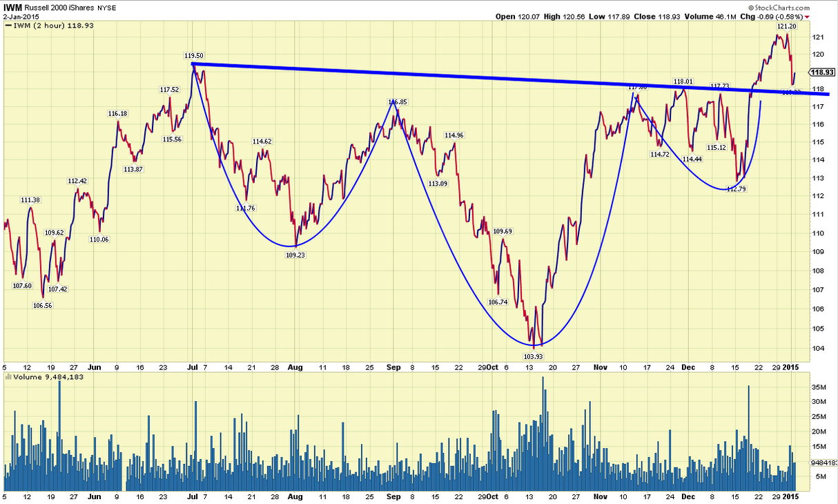Click the 2-Jan-2015 date label
The image size is (838, 504).
click(x=22, y=16)
